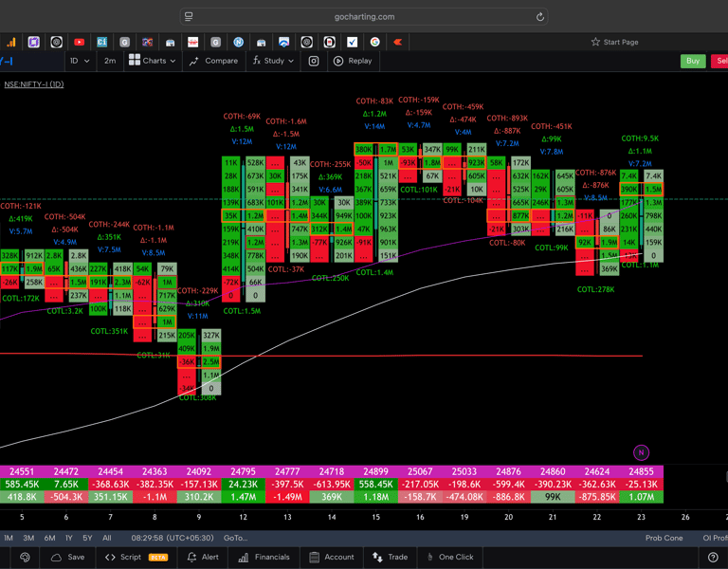The image size is (728, 569).
Task: Select the 3M range tab
Action: [28, 538]
